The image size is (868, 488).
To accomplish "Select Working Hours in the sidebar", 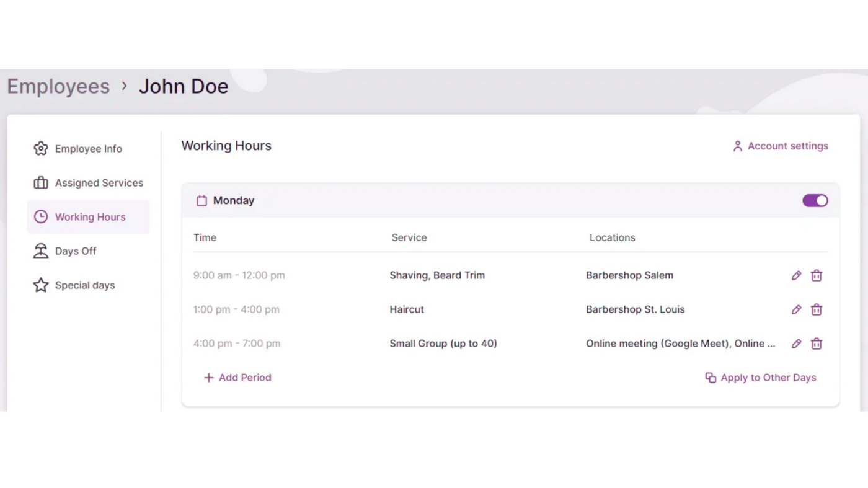I will pyautogui.click(x=90, y=217).
